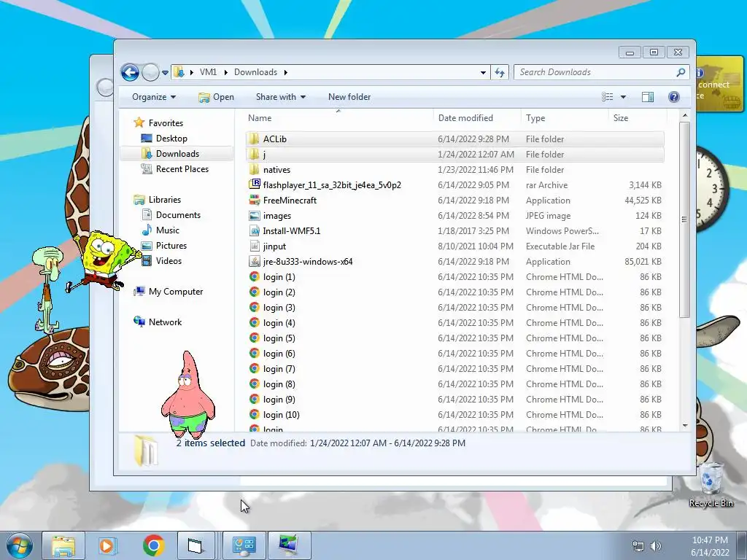Open the Organize menu

pyautogui.click(x=154, y=97)
